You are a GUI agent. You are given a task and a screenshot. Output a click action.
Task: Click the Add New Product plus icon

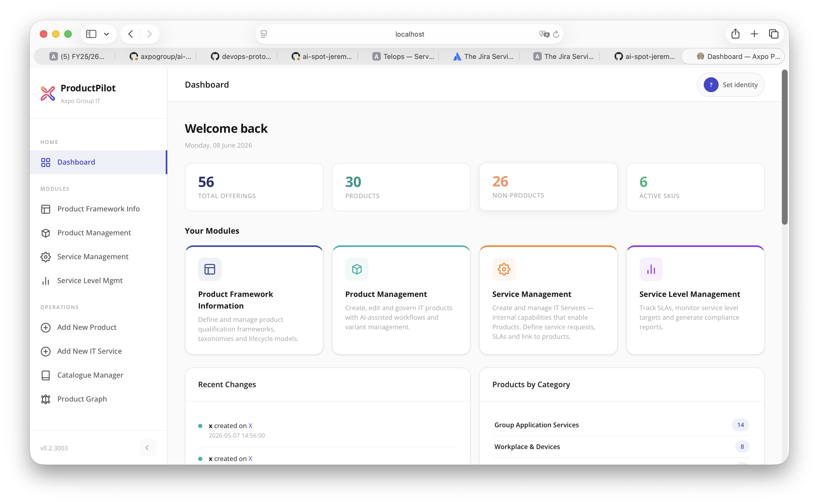pyautogui.click(x=46, y=328)
